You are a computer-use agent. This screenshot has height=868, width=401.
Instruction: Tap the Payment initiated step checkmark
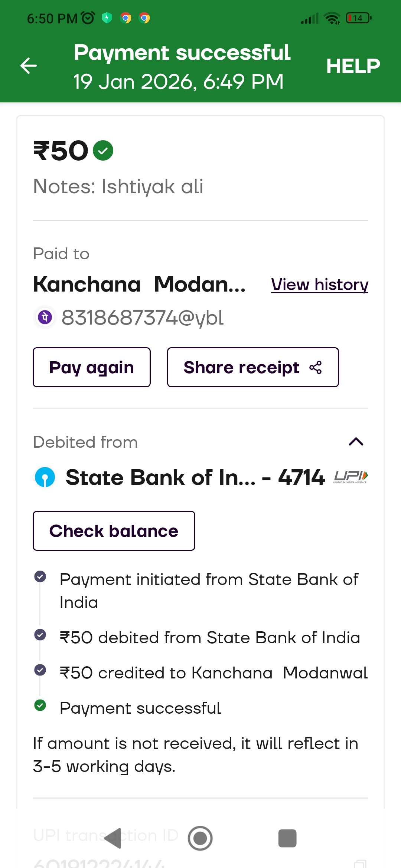coord(40,576)
